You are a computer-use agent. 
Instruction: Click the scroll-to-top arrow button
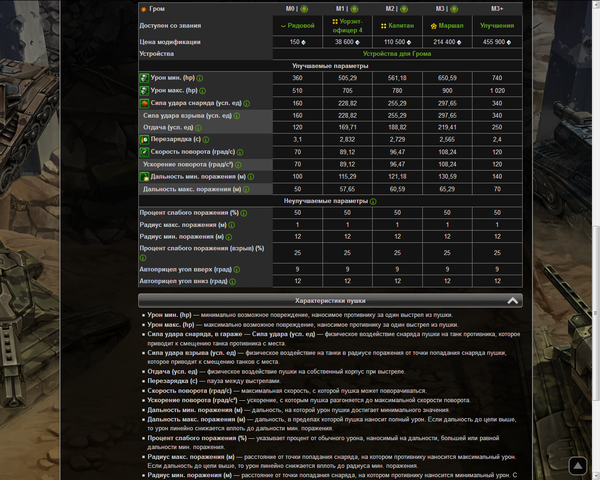tap(577, 466)
